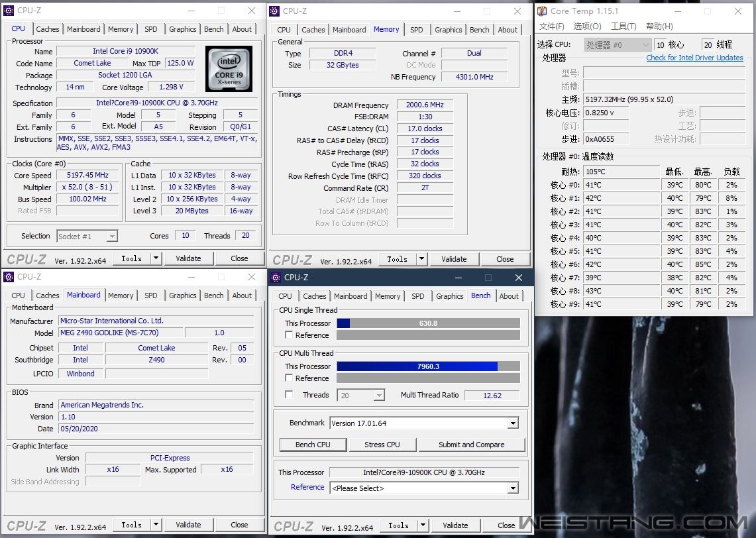Close the Core Temp window
This screenshot has width=756, height=538.
coord(738,11)
